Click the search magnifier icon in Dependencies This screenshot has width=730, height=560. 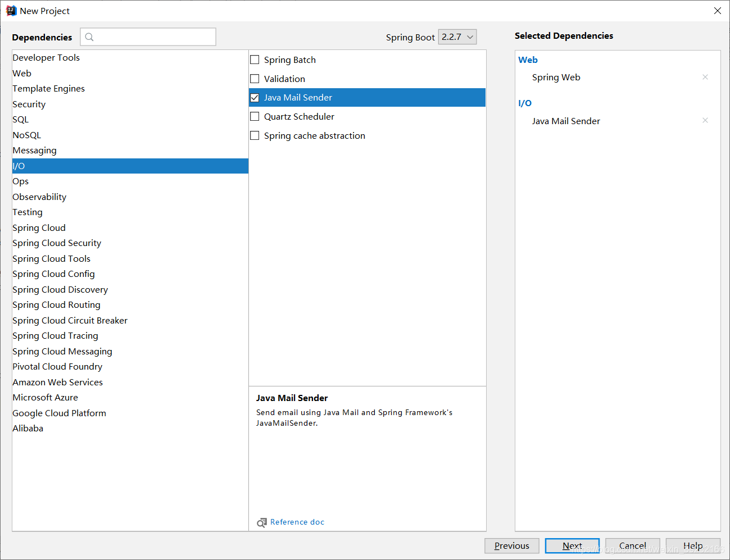89,37
